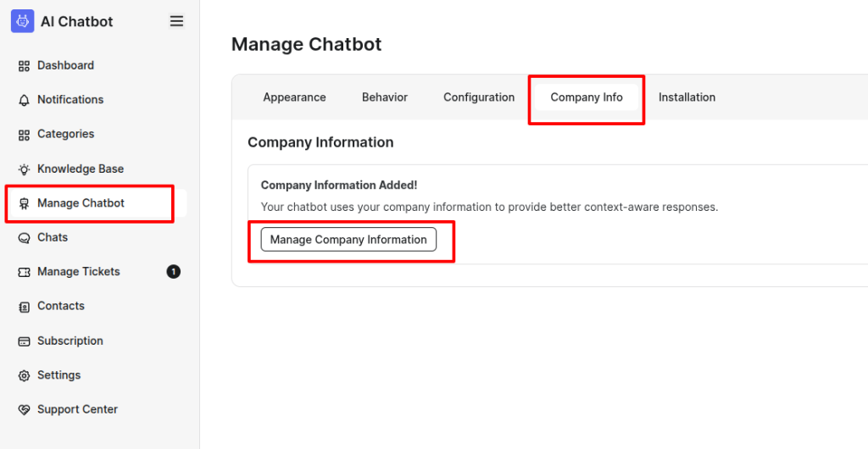Viewport: 868px width, 449px height.
Task: Collapse the sidebar with hamburger icon
Action: [x=176, y=21]
